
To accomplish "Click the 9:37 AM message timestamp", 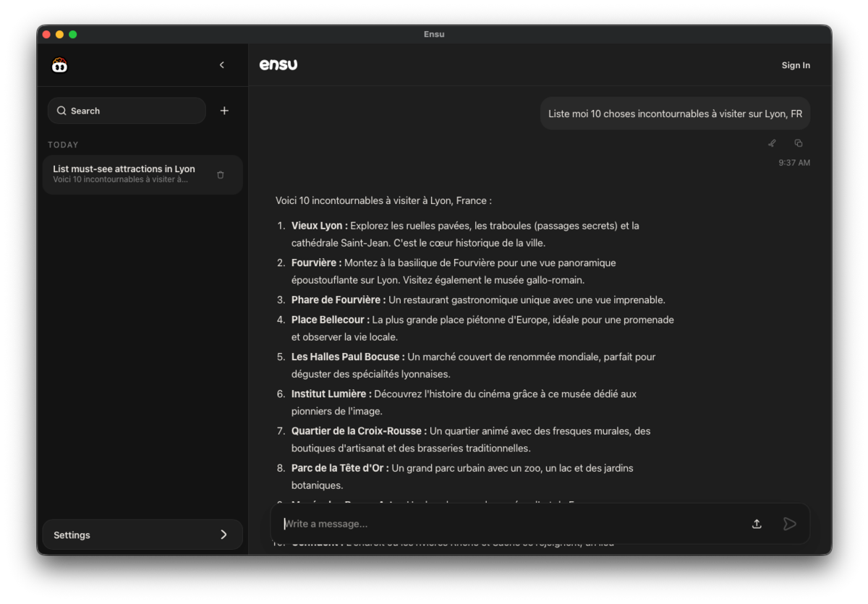I will click(x=794, y=163).
